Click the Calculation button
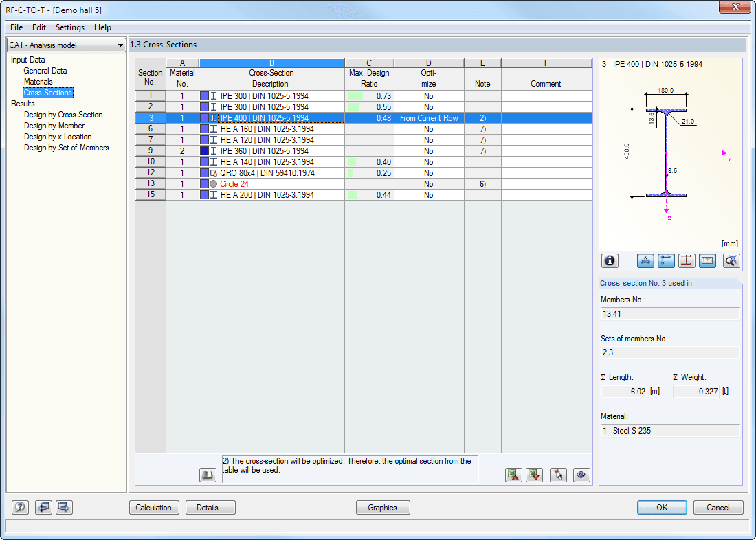Viewport: 756px width, 540px height. click(x=154, y=508)
